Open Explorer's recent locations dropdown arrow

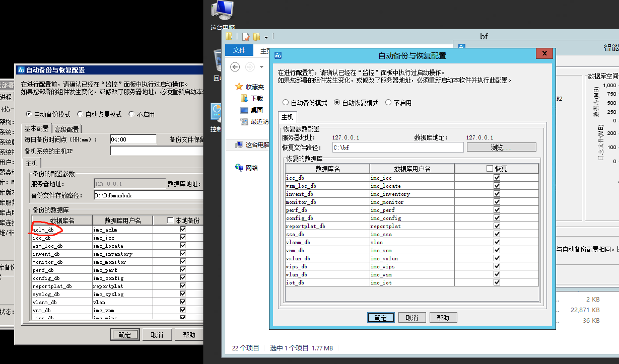point(261,66)
